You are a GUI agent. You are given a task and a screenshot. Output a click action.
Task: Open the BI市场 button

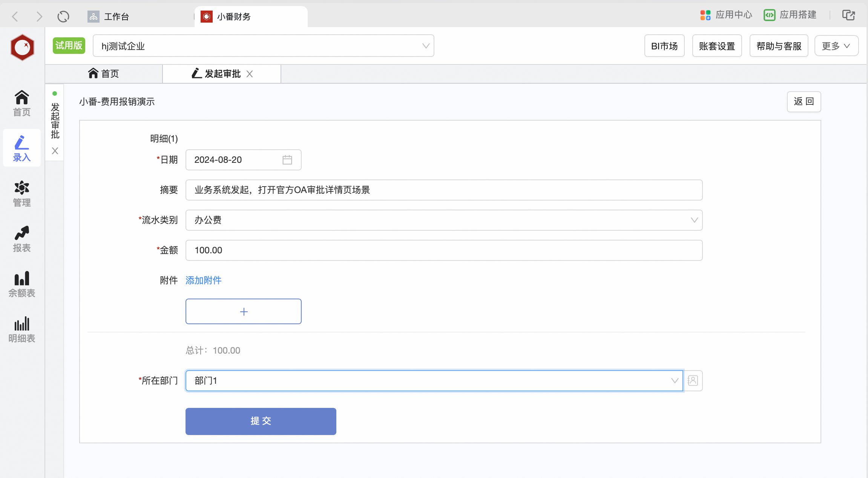click(664, 46)
